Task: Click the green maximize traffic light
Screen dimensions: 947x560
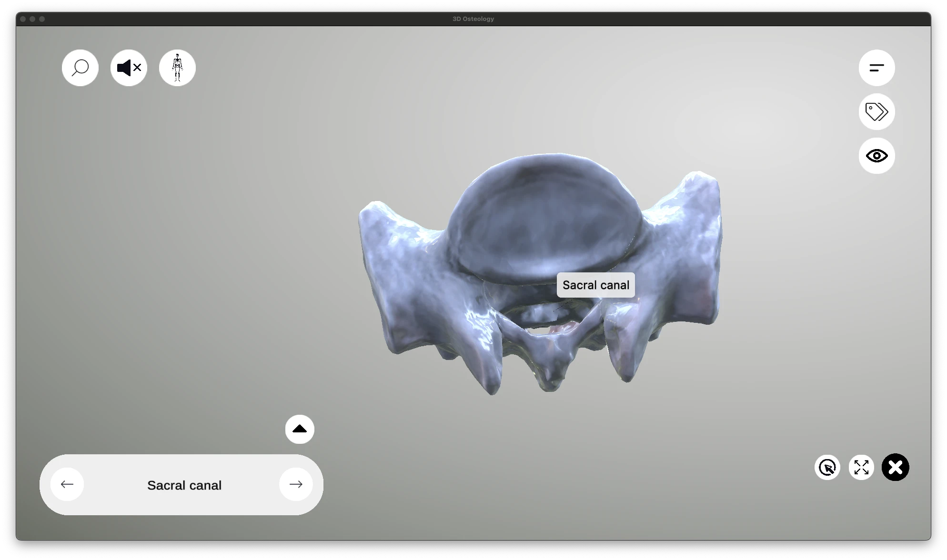Action: click(43, 19)
